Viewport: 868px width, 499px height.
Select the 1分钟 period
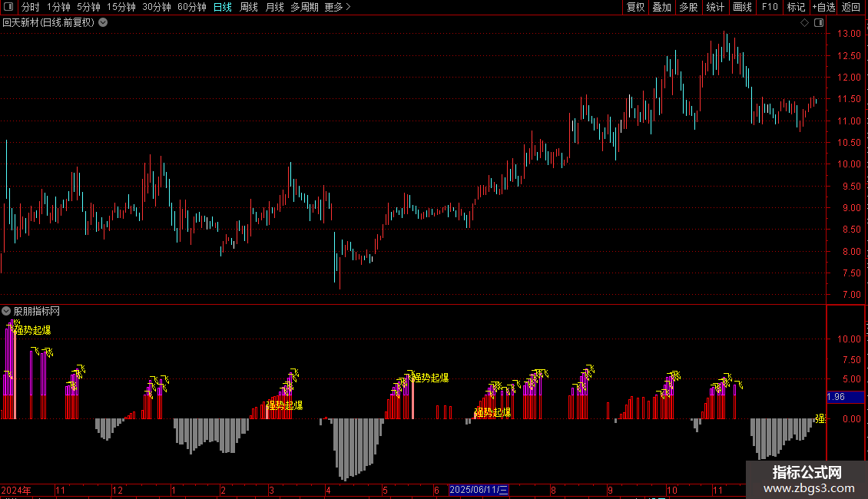[x=58, y=7]
